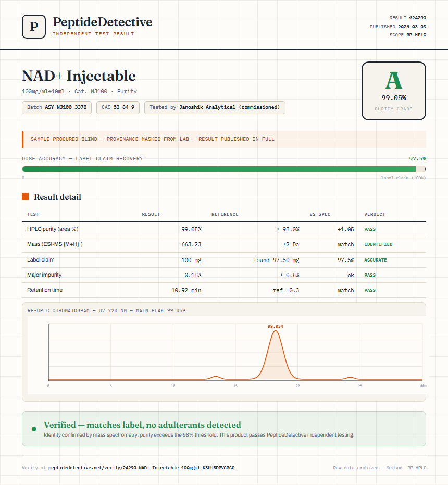Click the Batch ASY-NJ100-3378 chip
Viewport: 448px width, 485px height.
point(57,107)
